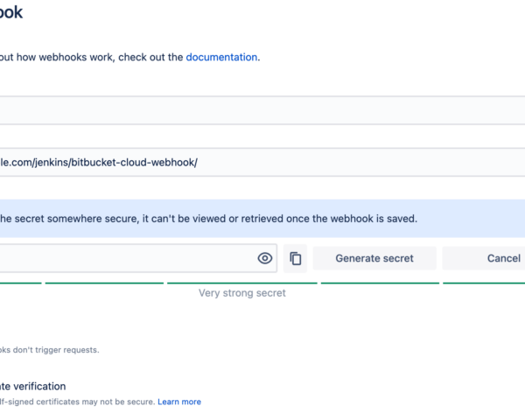The image size is (525, 420).
Task: Click the second strength bar segment from left
Action: 104,283
